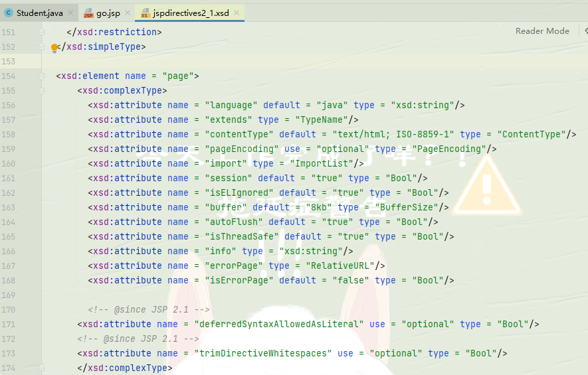Click "PageEncoding" type value on line 159

pos(449,149)
